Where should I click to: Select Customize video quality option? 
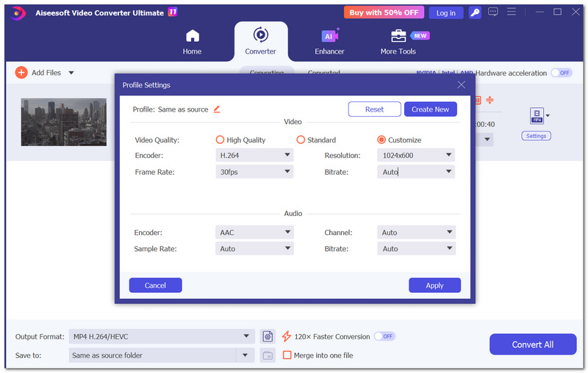381,140
